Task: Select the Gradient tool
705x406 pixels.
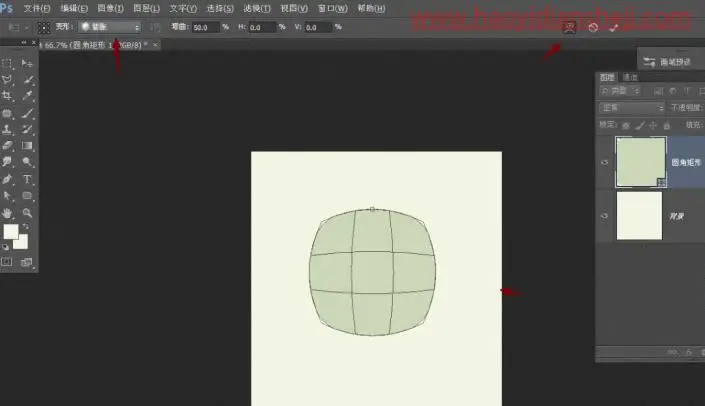Action: tap(27, 145)
